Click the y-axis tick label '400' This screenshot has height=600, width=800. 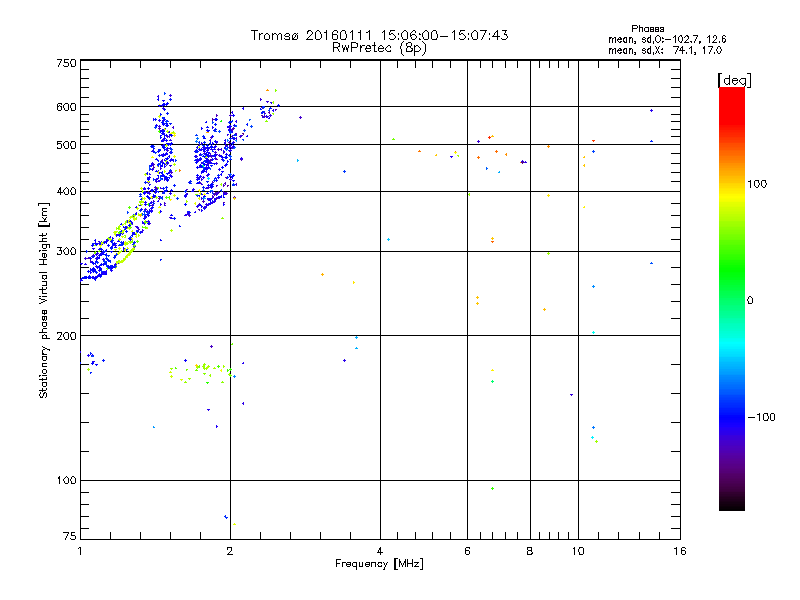tap(66, 192)
